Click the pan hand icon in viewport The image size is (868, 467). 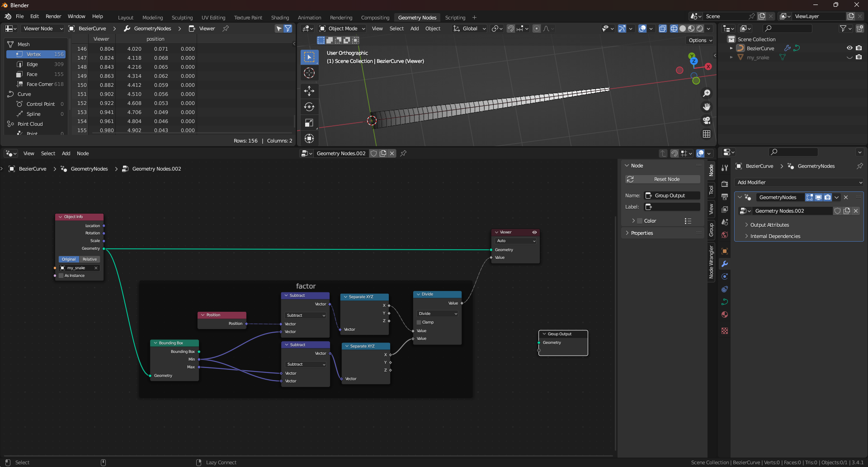click(706, 107)
